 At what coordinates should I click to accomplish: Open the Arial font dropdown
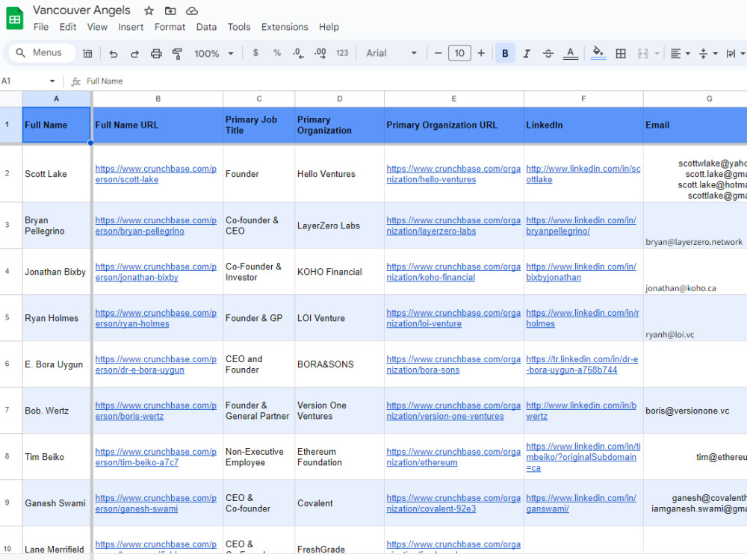tap(391, 53)
